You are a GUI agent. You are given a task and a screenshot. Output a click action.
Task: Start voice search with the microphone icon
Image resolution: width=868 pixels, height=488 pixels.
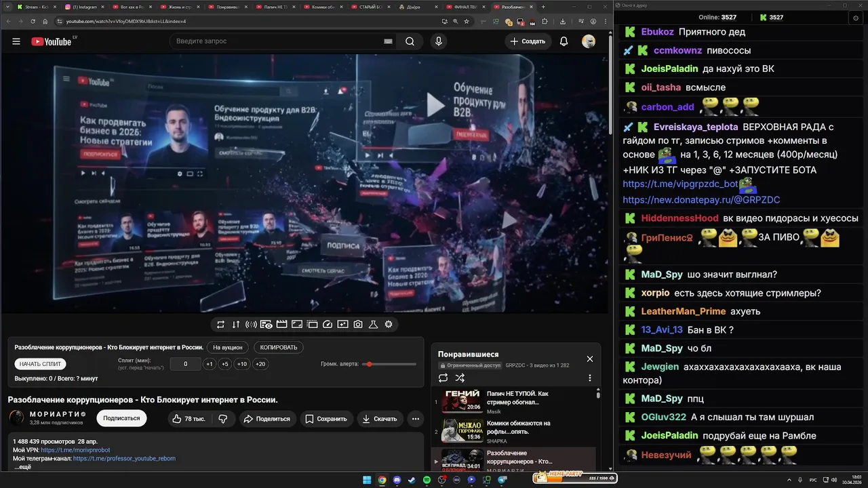tap(439, 41)
